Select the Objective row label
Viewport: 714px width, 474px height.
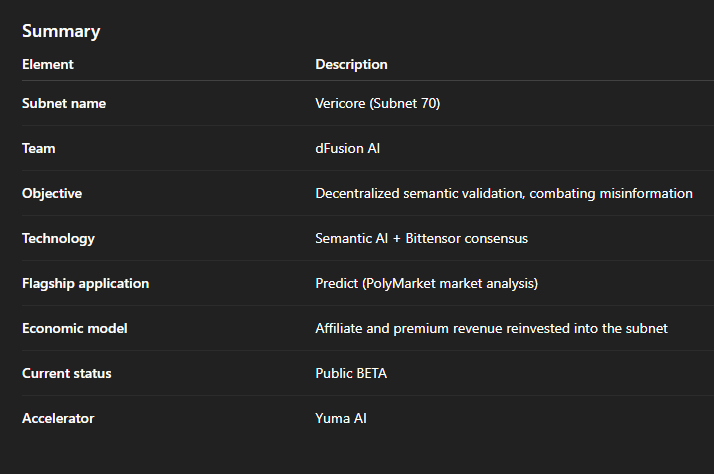point(52,193)
